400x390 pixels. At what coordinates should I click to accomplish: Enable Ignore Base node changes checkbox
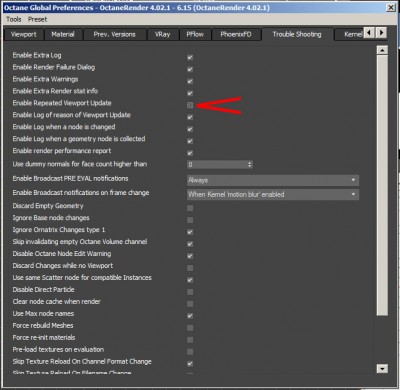190,220
